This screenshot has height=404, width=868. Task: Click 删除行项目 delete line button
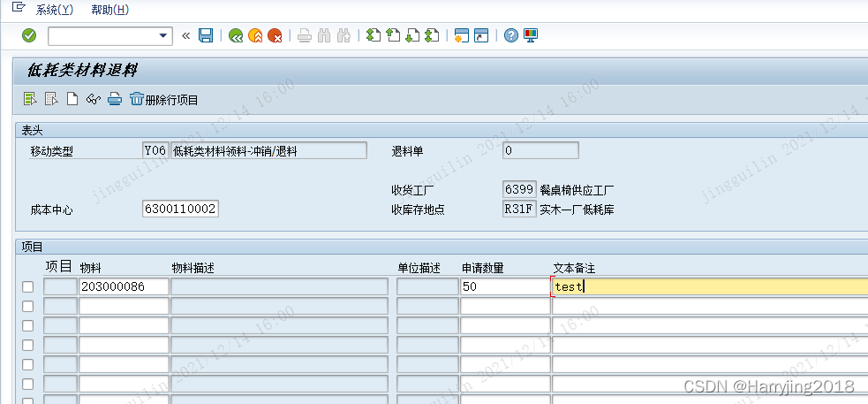point(164,100)
